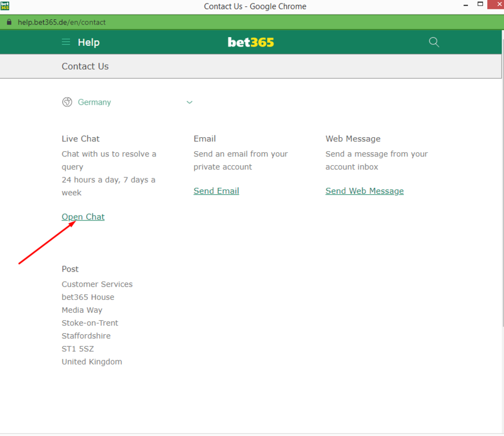Open the hamburger menu next to Help

click(66, 42)
